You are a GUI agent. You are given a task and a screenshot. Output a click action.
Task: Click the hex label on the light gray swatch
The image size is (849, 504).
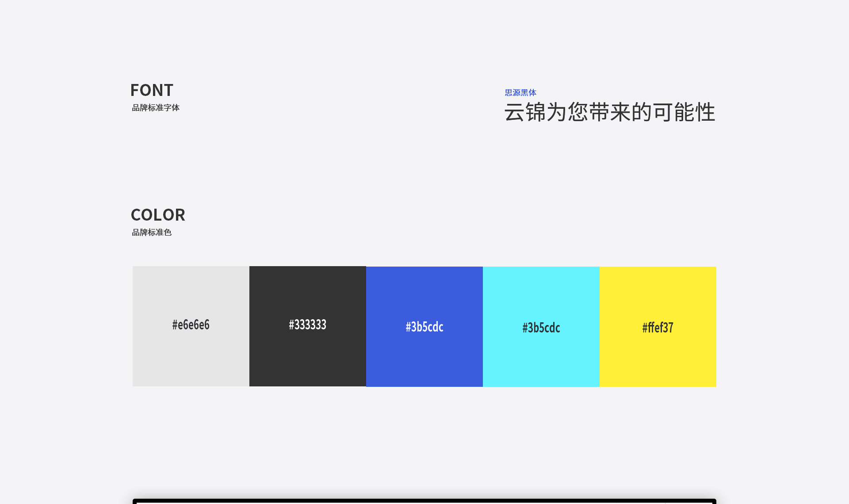tap(191, 325)
